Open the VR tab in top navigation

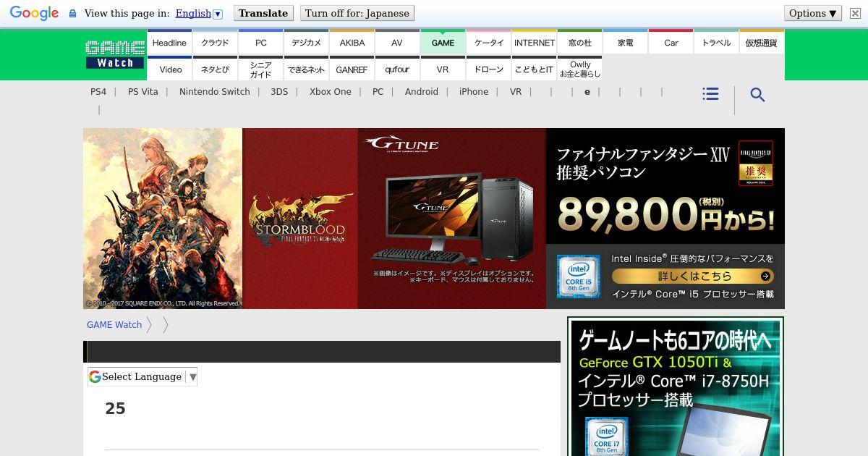click(x=443, y=69)
